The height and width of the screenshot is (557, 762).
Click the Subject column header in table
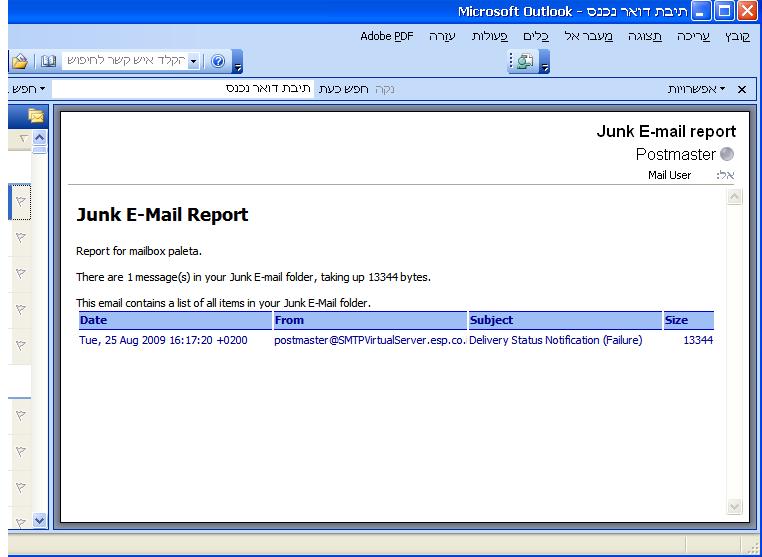pos(566,320)
